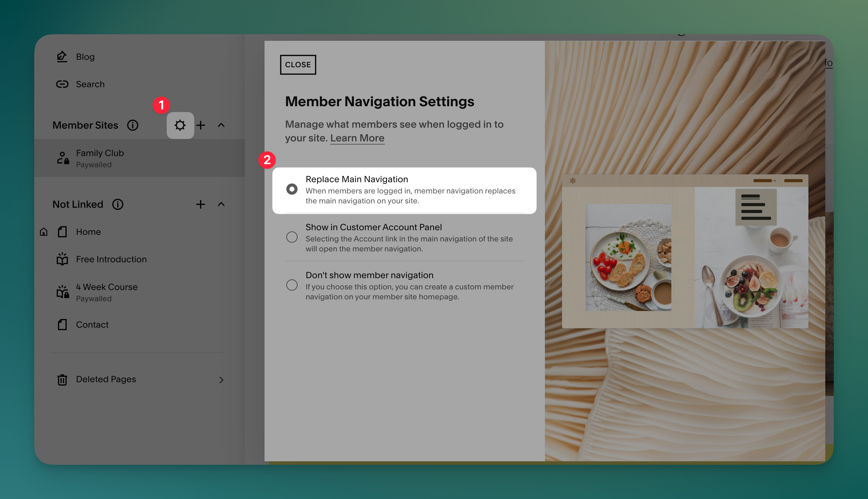Expand Deleted Pages arrow
868x499 pixels.
221,380
